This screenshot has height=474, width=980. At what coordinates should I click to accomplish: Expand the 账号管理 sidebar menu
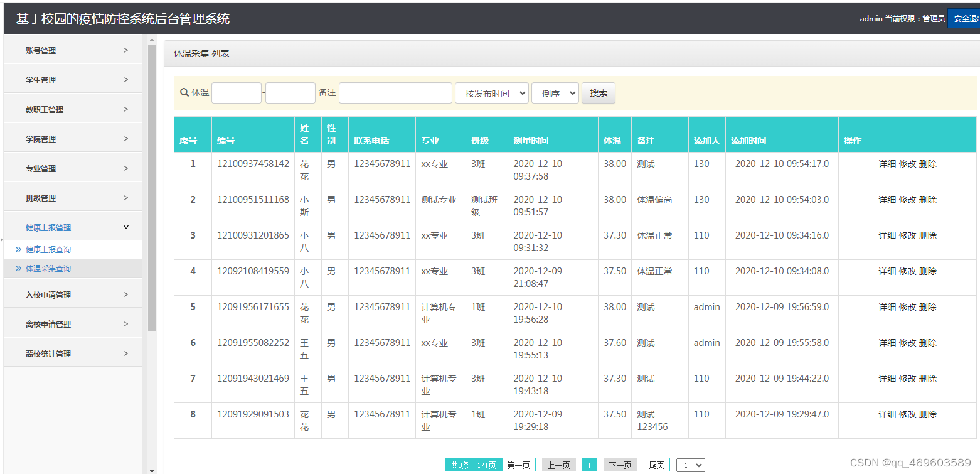point(73,50)
